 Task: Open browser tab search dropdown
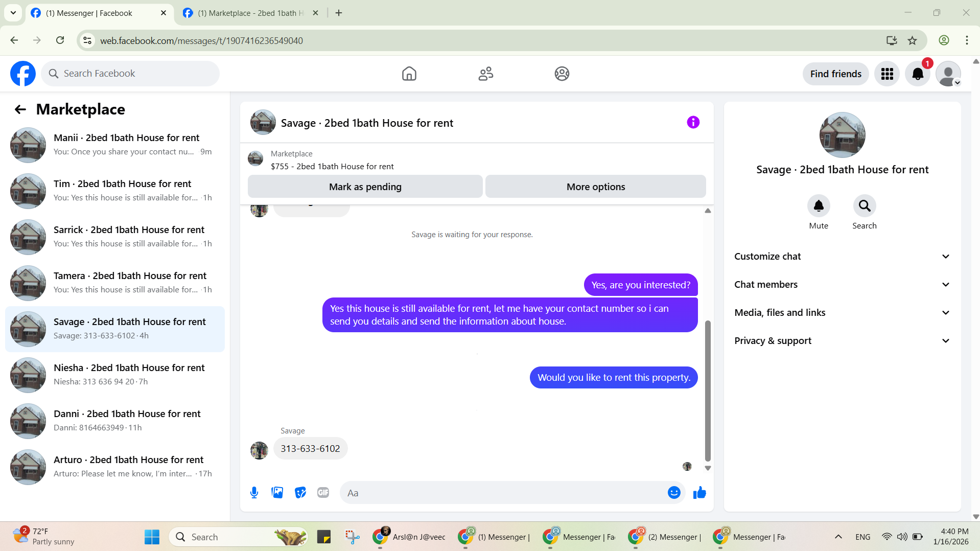coord(13,13)
